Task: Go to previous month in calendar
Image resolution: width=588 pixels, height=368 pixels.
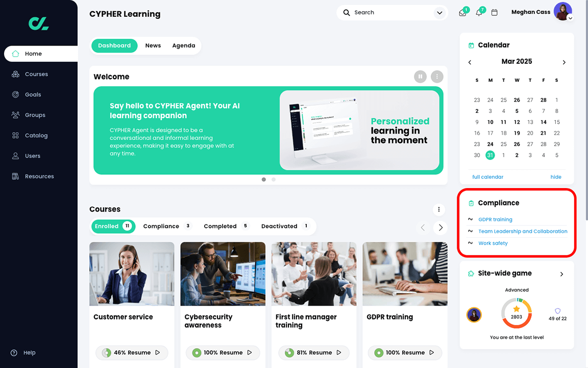Action: (x=470, y=62)
